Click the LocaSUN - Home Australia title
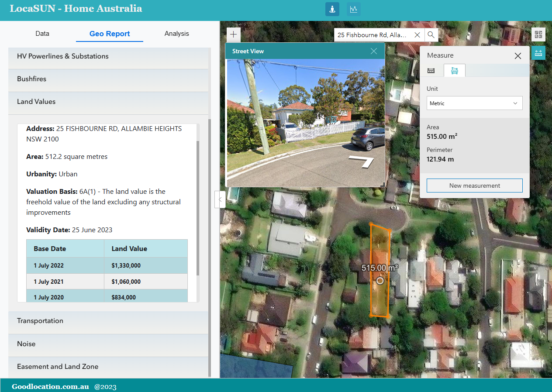 click(x=76, y=9)
